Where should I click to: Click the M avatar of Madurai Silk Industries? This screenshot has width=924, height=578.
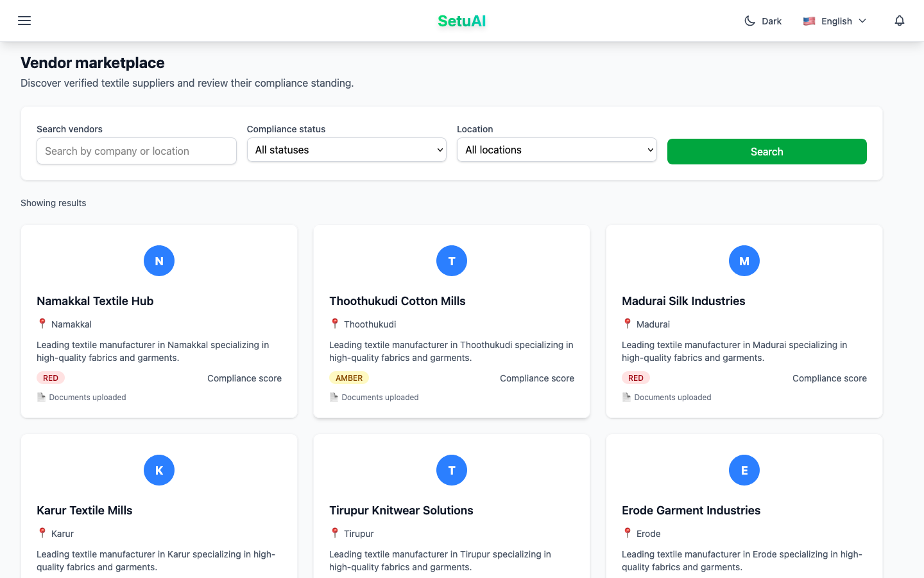[x=744, y=261]
